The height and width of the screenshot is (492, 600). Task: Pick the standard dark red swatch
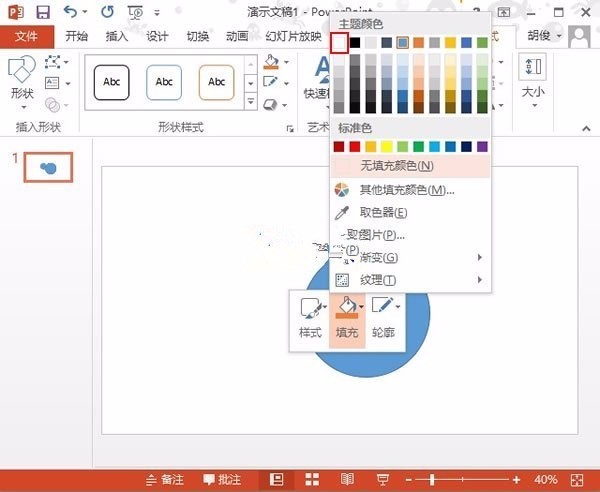point(339,147)
